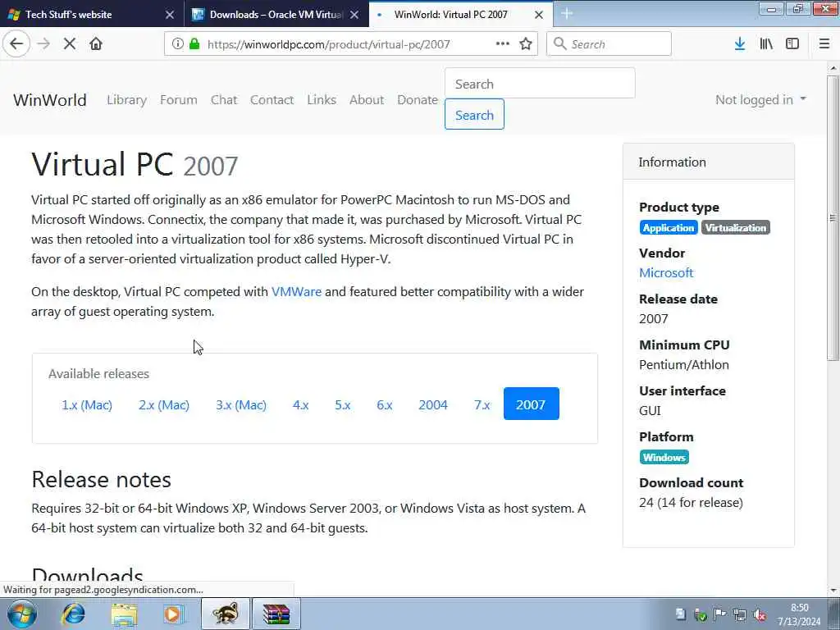
Task: Open Windows Explorer from the taskbar
Action: pos(125,614)
